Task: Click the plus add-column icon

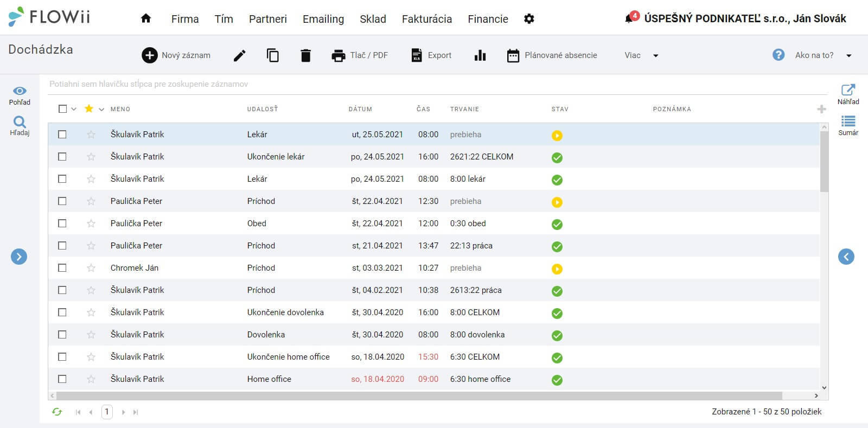Action: (821, 109)
